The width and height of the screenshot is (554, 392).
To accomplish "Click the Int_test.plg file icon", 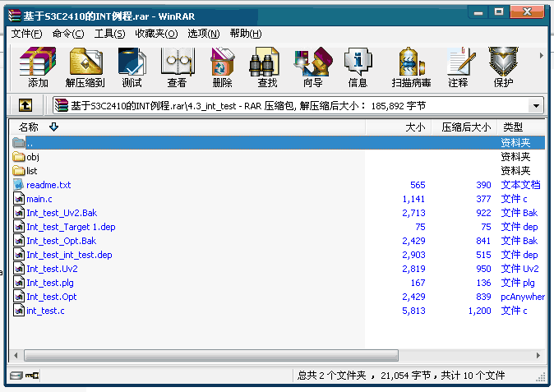I will (x=19, y=283).
